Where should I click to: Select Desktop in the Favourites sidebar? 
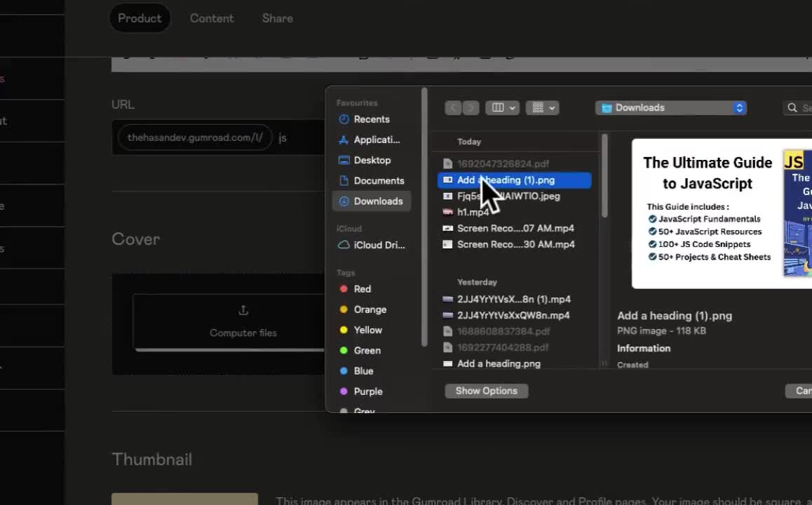click(x=372, y=160)
